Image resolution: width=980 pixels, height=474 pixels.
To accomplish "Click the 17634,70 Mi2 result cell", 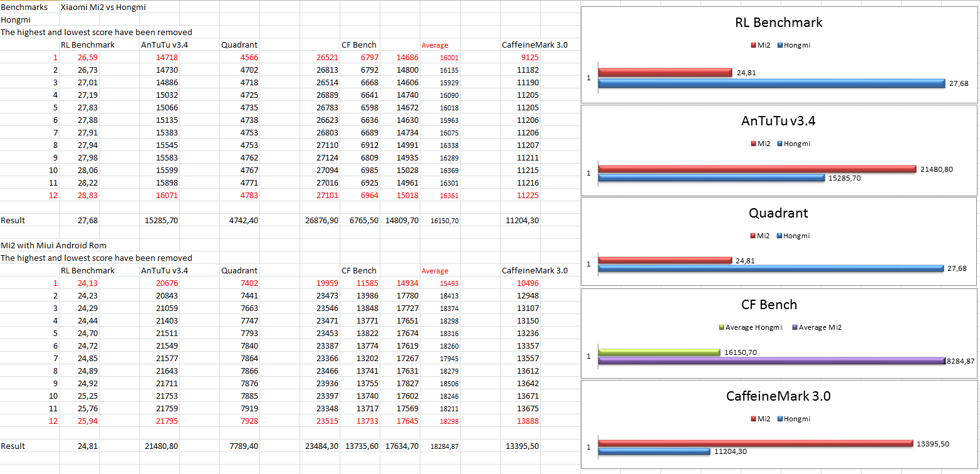I will [x=402, y=446].
